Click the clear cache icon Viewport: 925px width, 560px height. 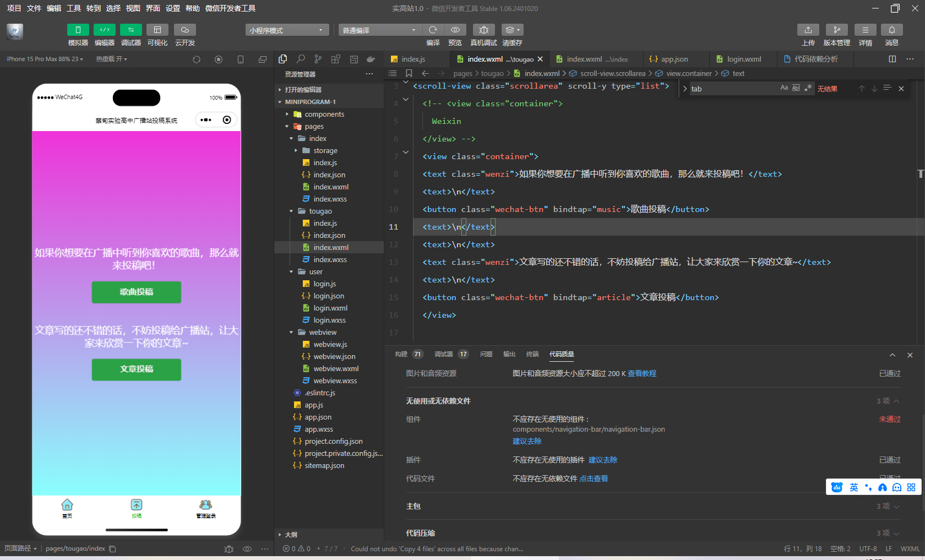click(x=512, y=30)
